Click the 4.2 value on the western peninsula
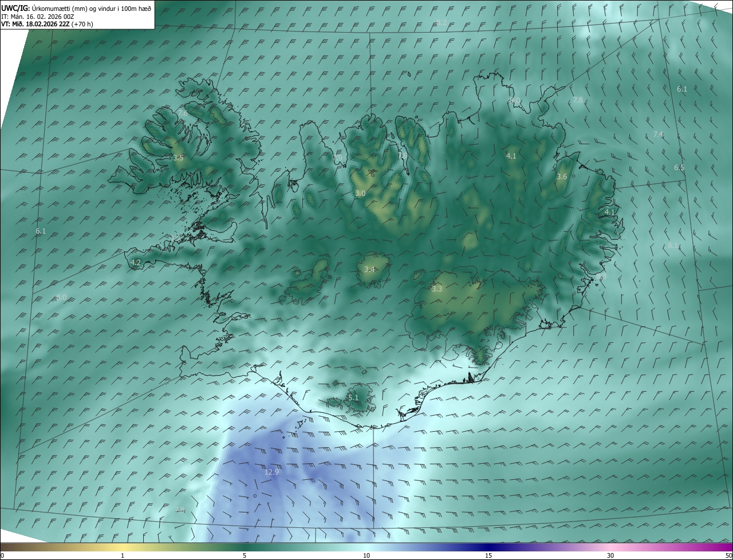This screenshot has width=733, height=560. pyautogui.click(x=136, y=262)
